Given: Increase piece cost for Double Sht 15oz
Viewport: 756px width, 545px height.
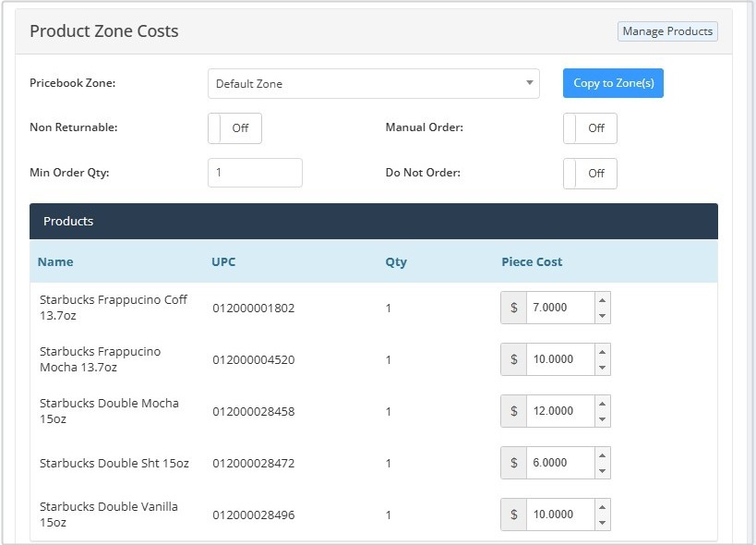Looking at the screenshot, I should coord(602,454).
